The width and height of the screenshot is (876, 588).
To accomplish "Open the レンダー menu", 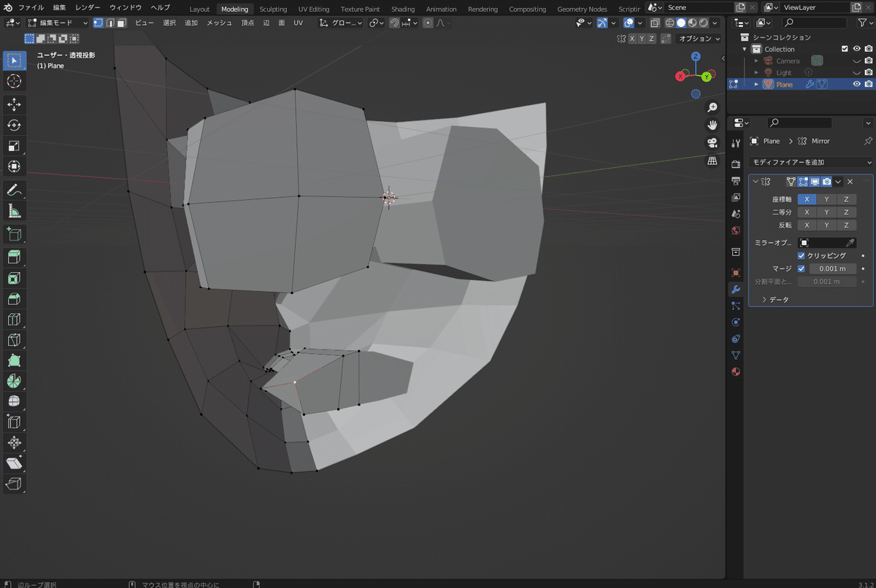I will coord(88,7).
